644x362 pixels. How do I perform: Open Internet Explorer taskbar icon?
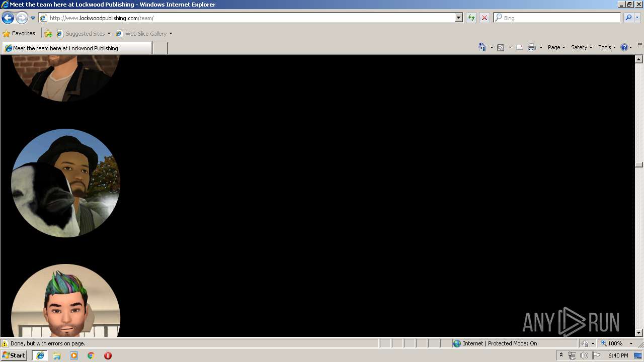(40, 355)
